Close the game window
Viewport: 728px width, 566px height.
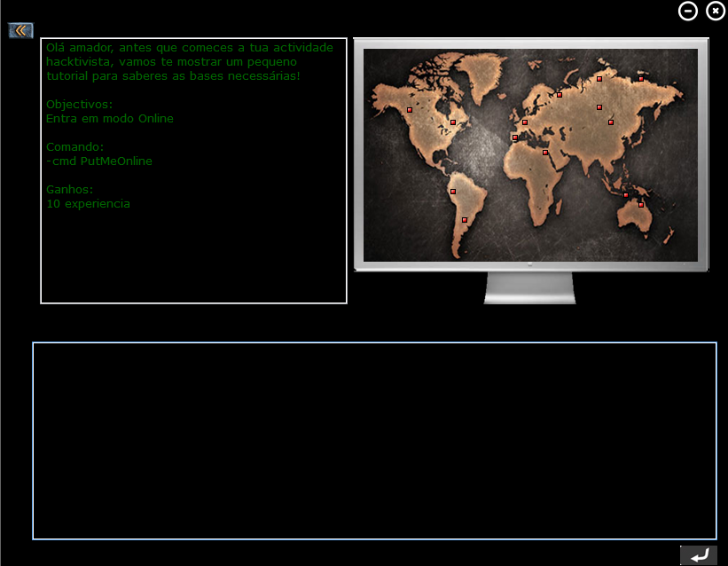715,11
